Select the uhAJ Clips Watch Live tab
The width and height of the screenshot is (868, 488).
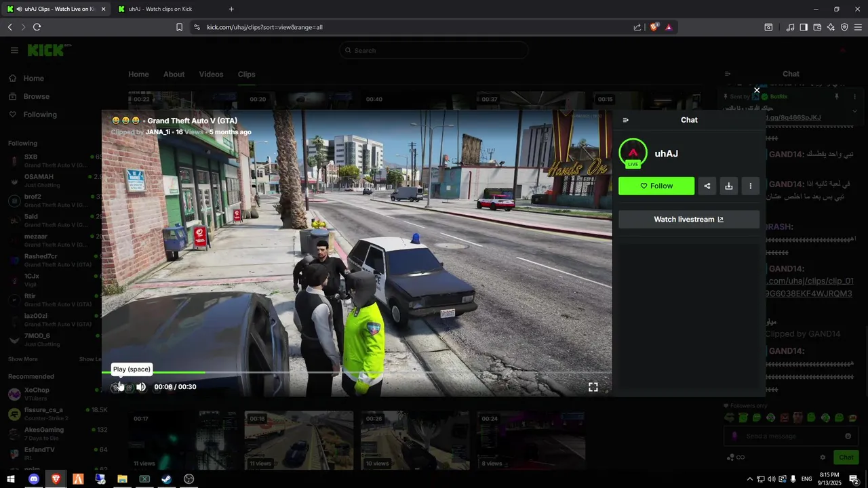pos(56,9)
